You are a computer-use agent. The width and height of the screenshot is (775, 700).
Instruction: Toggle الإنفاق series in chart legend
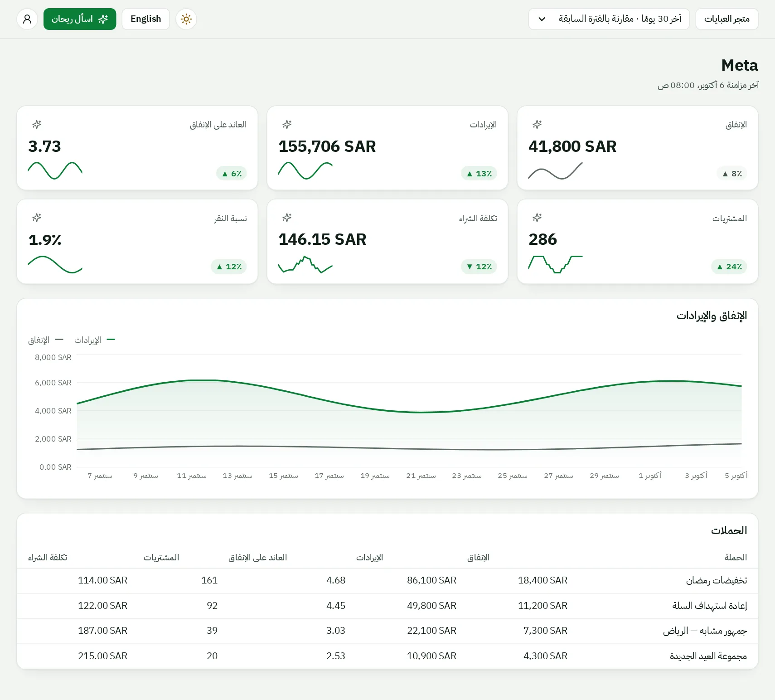pos(46,340)
